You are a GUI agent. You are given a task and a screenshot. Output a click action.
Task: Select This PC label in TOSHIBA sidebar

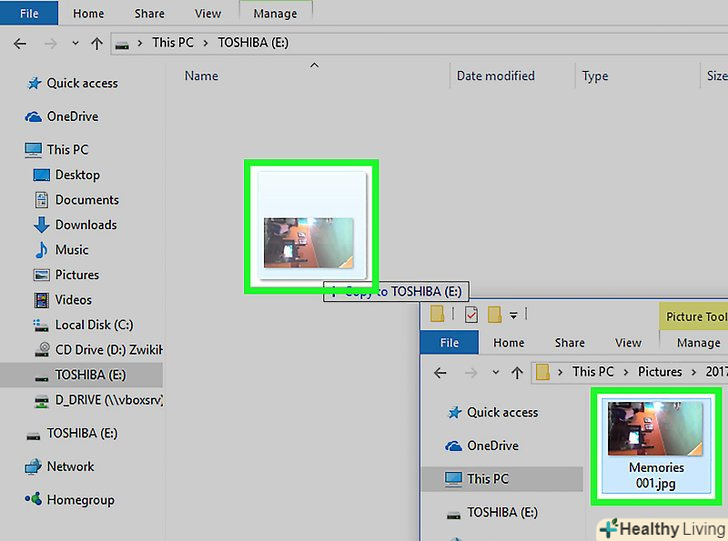point(67,150)
